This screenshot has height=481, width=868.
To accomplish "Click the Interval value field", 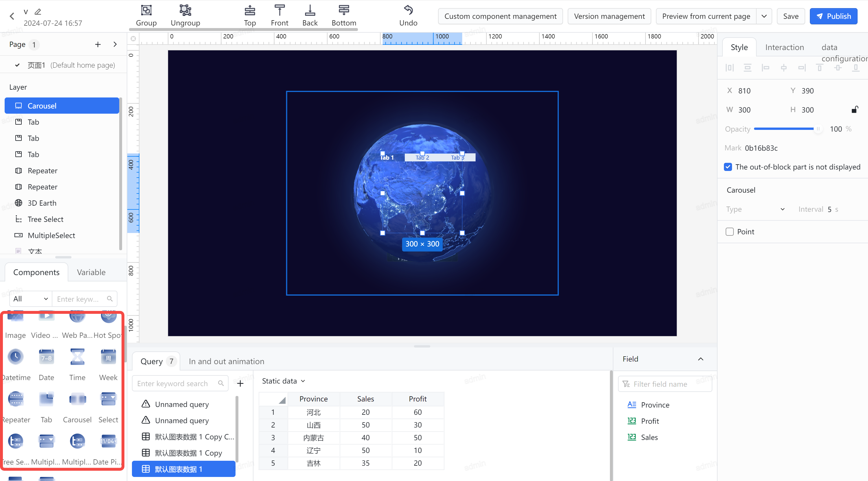I will (x=829, y=209).
